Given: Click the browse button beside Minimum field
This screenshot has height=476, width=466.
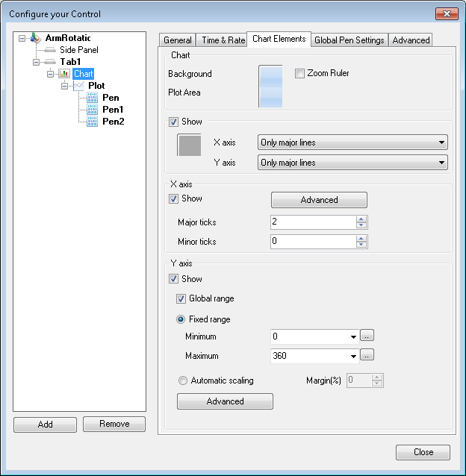Looking at the screenshot, I should coord(366,336).
